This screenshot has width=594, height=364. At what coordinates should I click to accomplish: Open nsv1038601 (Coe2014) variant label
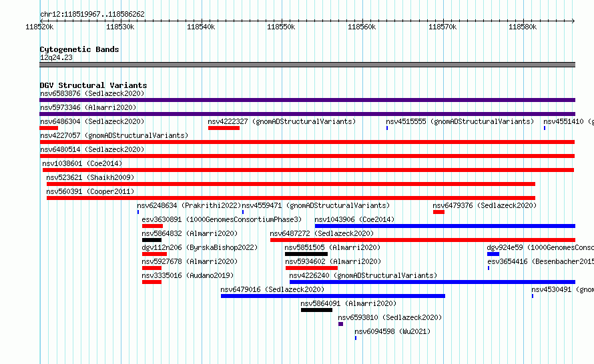(82, 163)
